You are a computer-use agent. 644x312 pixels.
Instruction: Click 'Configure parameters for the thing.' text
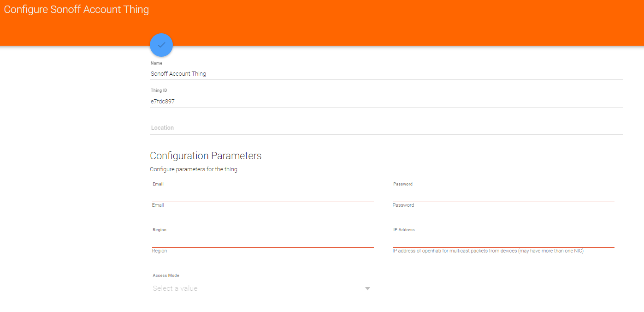coord(194,169)
